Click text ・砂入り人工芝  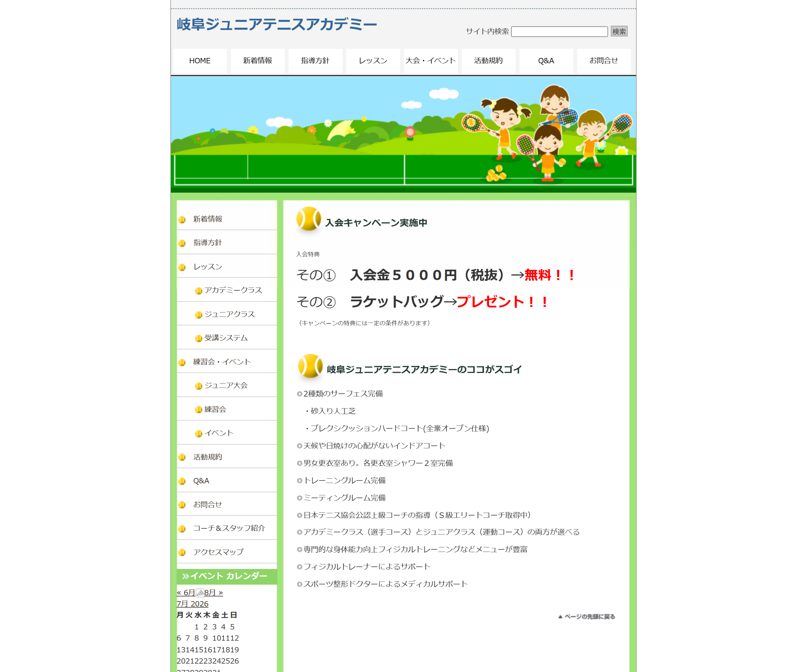point(330,411)
